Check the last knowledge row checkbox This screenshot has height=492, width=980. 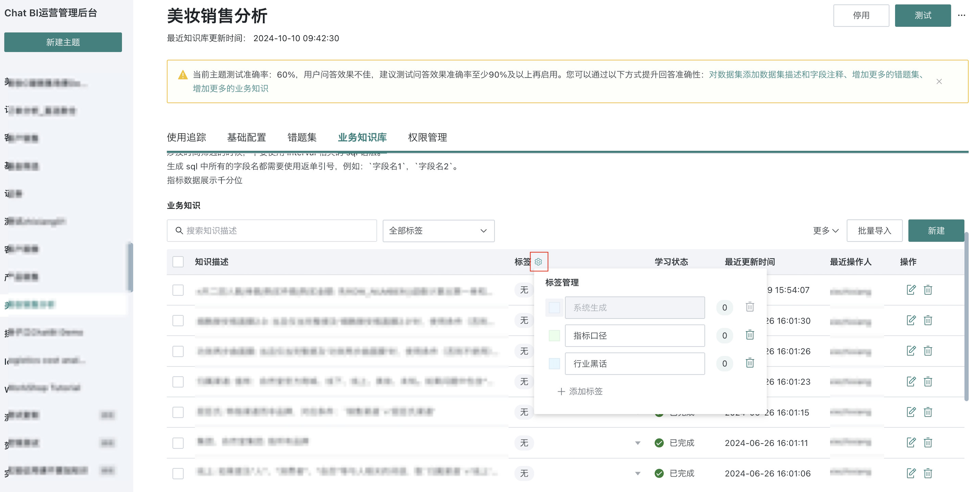tap(178, 474)
